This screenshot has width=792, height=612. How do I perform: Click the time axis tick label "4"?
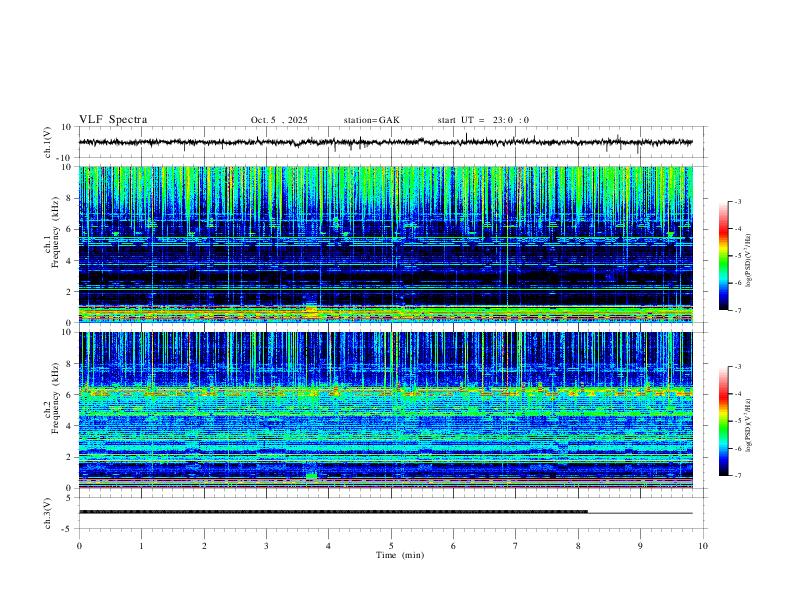(x=328, y=546)
